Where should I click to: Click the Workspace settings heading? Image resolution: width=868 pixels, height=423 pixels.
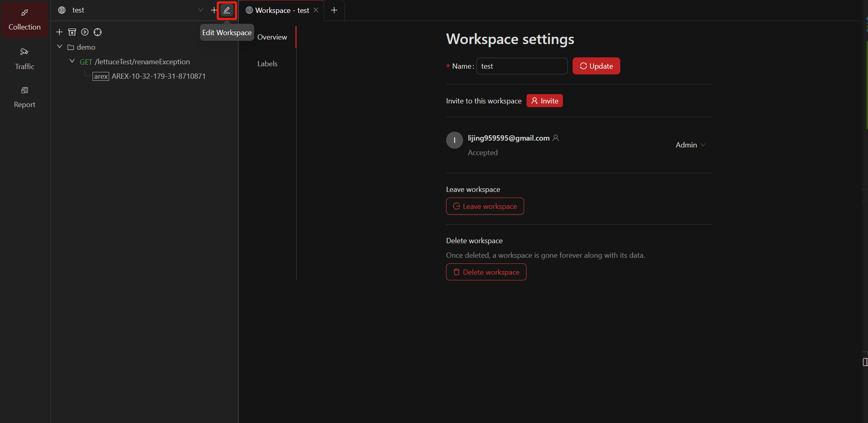point(510,39)
